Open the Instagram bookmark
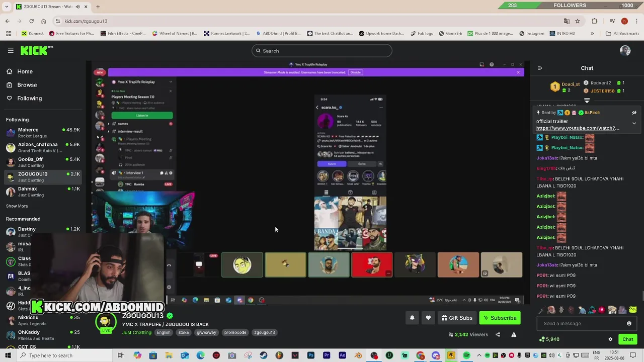This screenshot has height=362, width=644. [531, 34]
